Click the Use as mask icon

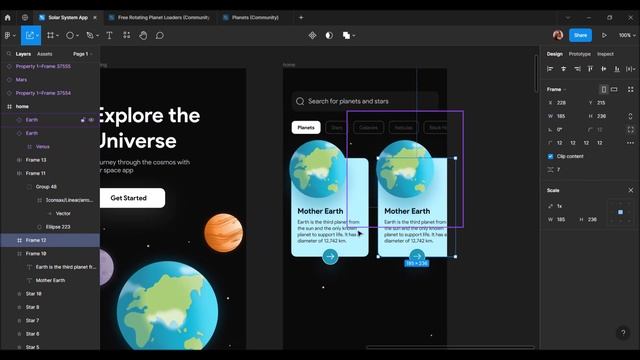(329, 36)
